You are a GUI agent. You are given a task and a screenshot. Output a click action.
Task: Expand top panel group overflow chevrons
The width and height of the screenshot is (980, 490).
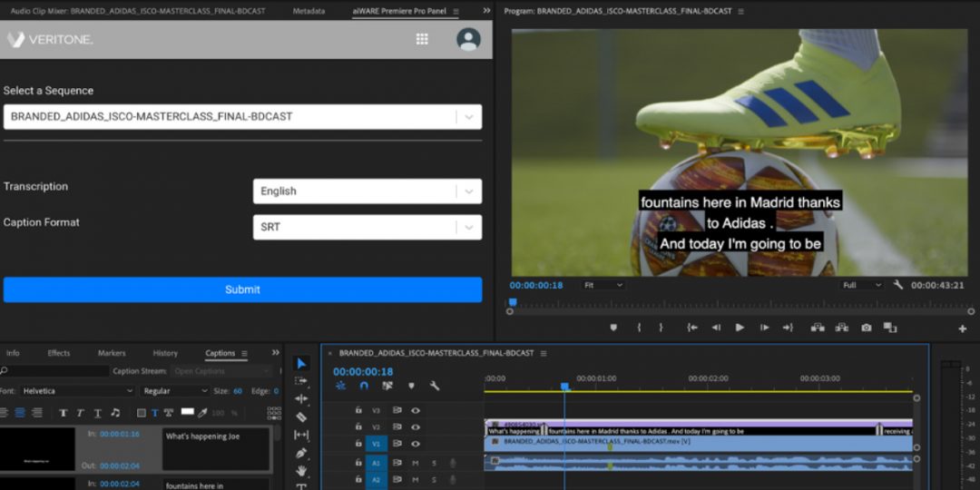(487, 11)
